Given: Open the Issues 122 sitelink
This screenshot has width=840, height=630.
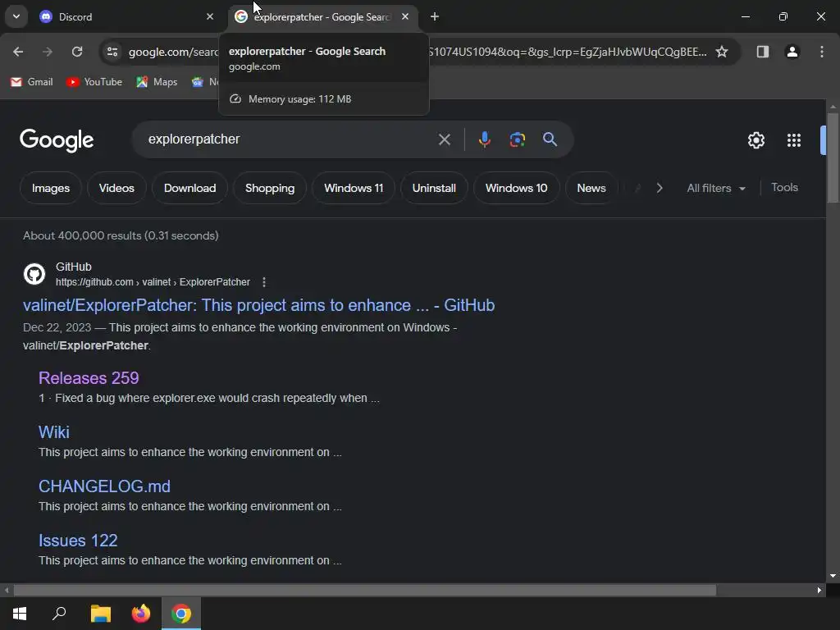Looking at the screenshot, I should 78,541.
